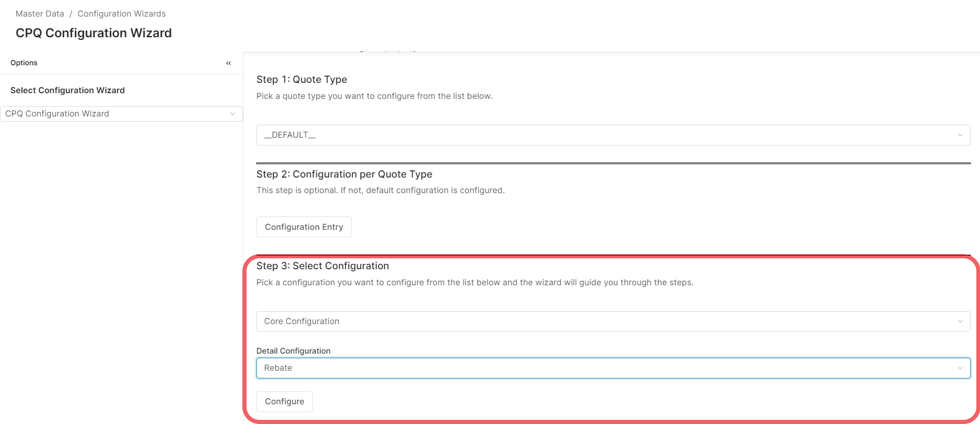Click chevron arrow on __DEFAULT__ quote type field

960,135
